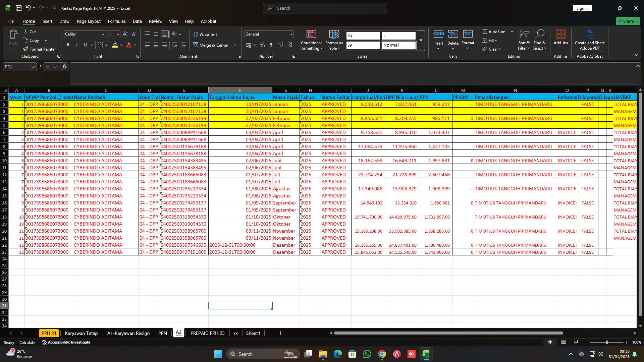The height and width of the screenshot is (362, 644).
Task: Click the AutoSum button
Action: 496,32
